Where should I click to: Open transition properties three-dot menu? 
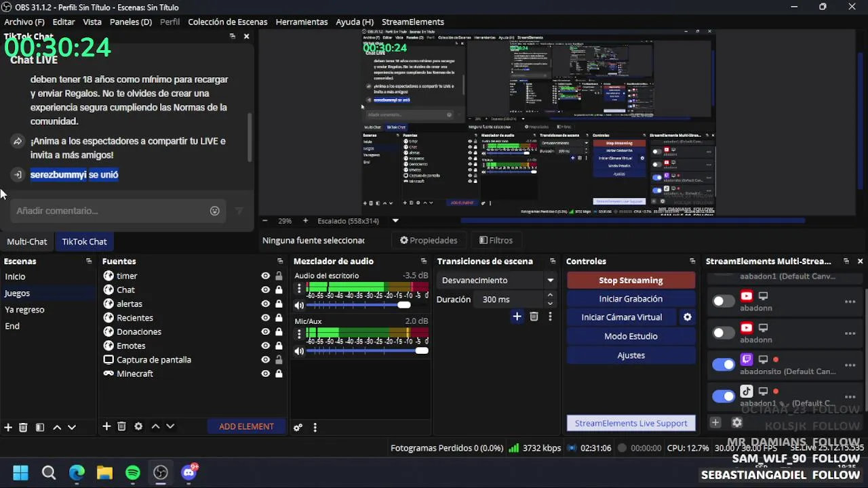550,317
